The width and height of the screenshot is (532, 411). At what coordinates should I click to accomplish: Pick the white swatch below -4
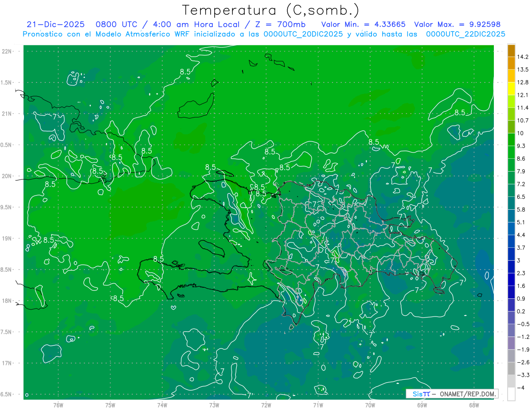pos(511,394)
